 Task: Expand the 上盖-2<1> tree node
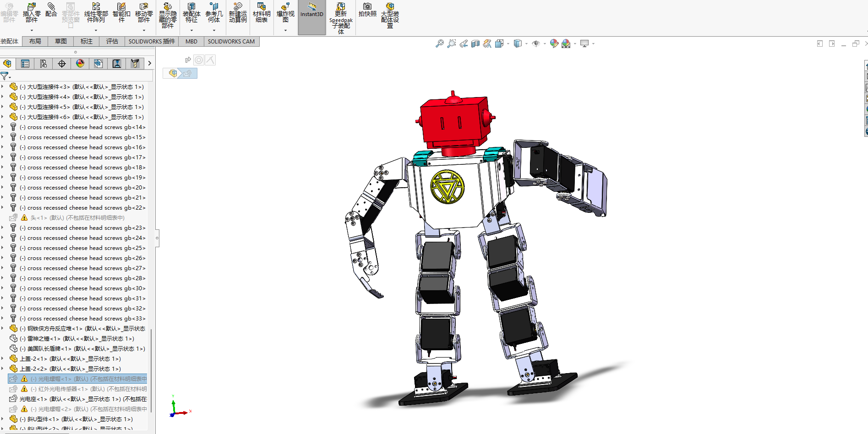(2, 358)
